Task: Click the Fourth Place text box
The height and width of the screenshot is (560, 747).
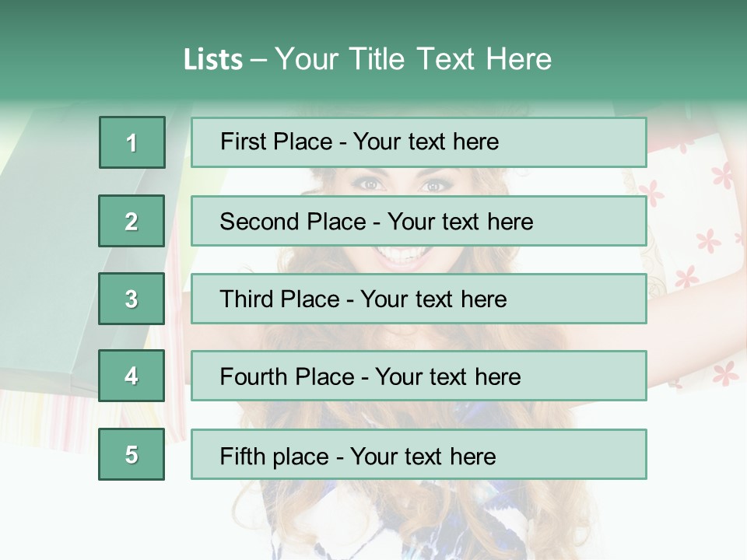Action: point(419,376)
